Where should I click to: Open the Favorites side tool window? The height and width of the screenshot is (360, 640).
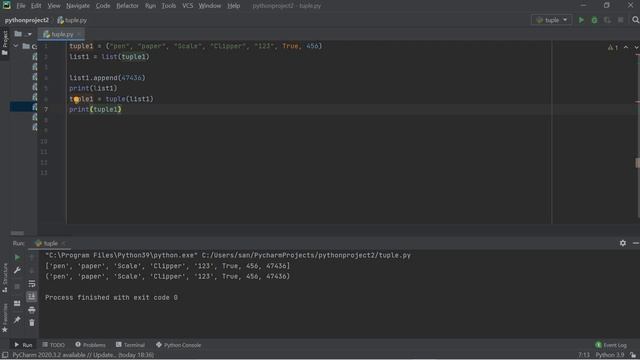(x=5, y=318)
